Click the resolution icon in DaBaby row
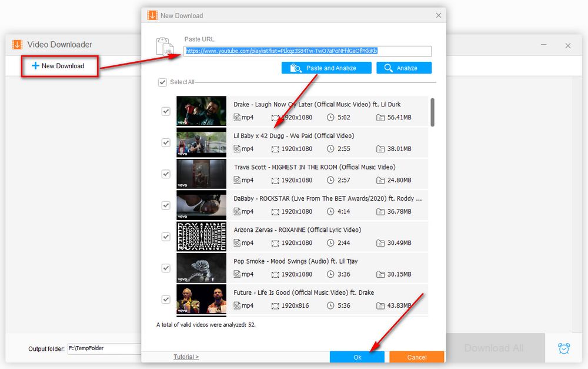The width and height of the screenshot is (588, 369). (275, 212)
